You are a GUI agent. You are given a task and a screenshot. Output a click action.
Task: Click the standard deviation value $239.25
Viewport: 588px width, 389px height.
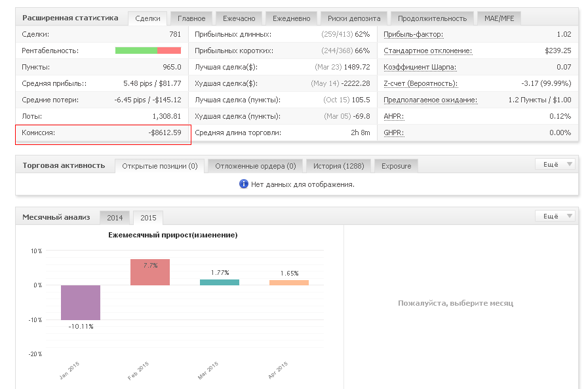click(558, 51)
